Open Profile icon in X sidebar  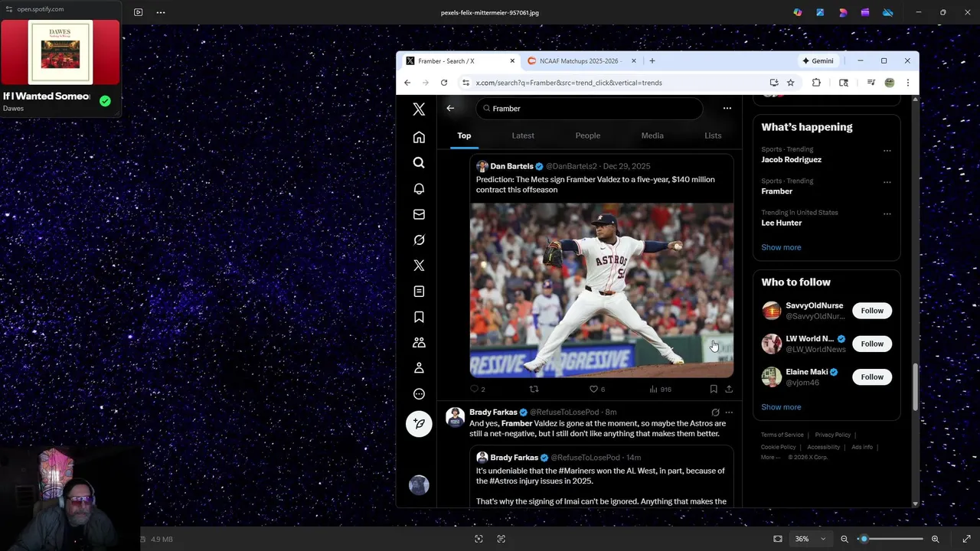tap(419, 368)
